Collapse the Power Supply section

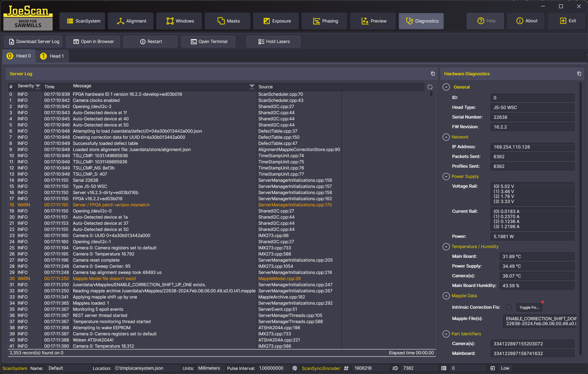446,177
